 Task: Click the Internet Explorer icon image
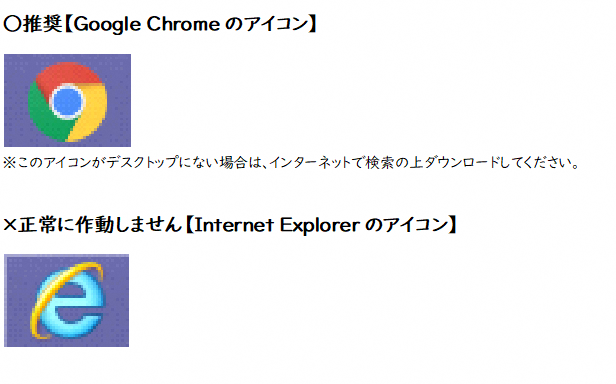66,301
